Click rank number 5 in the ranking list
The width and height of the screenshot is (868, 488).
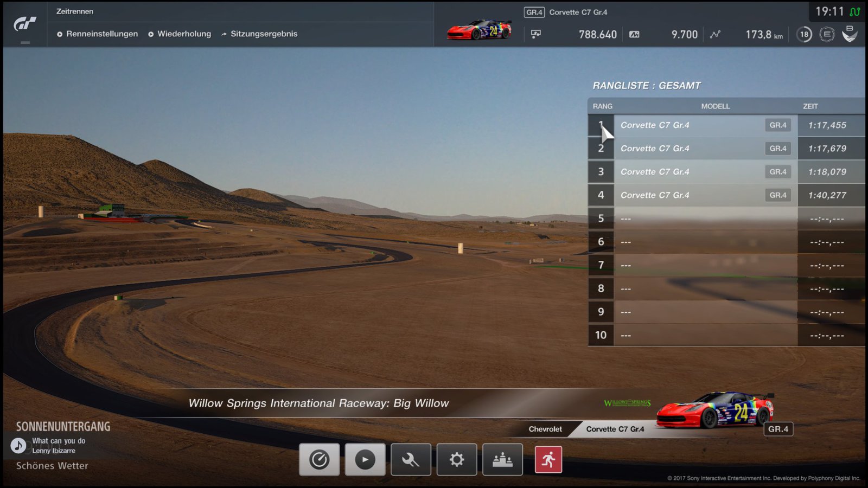(x=601, y=219)
